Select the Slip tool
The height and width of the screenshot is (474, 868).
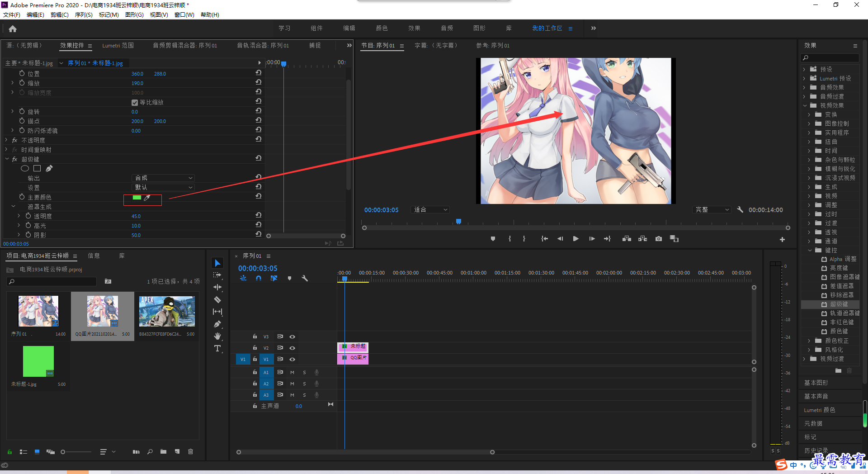click(x=217, y=312)
